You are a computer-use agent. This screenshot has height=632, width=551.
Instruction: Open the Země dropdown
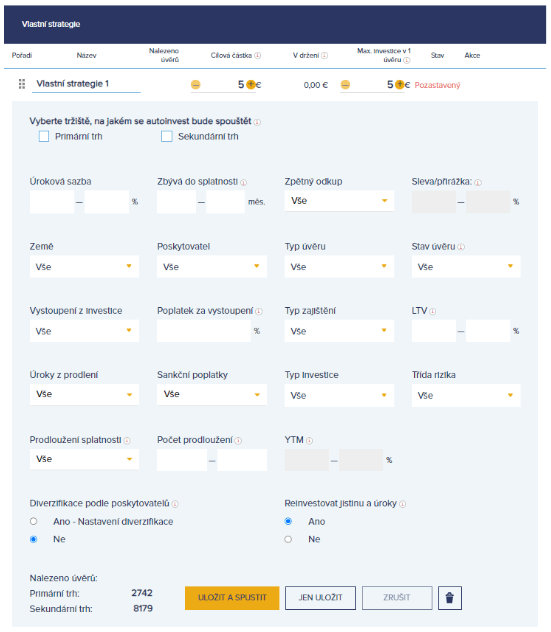point(84,266)
